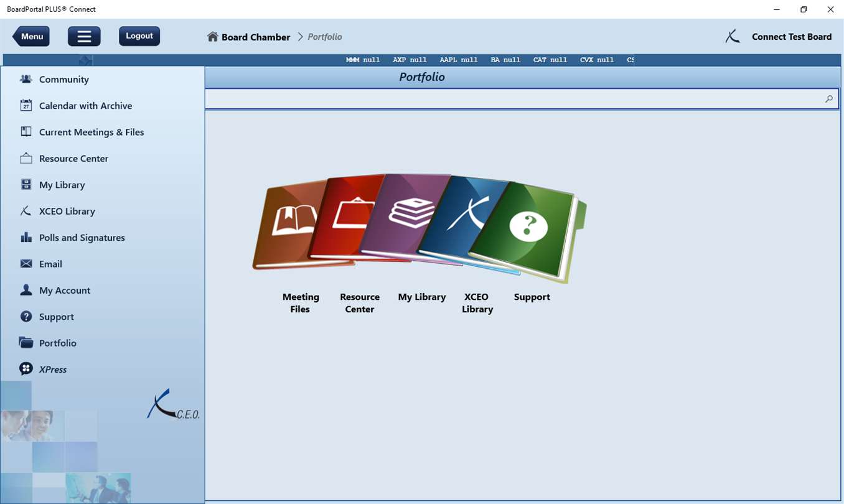The width and height of the screenshot is (844, 504).
Task: Click the Support question mark icon in sidebar
Action: (x=26, y=316)
